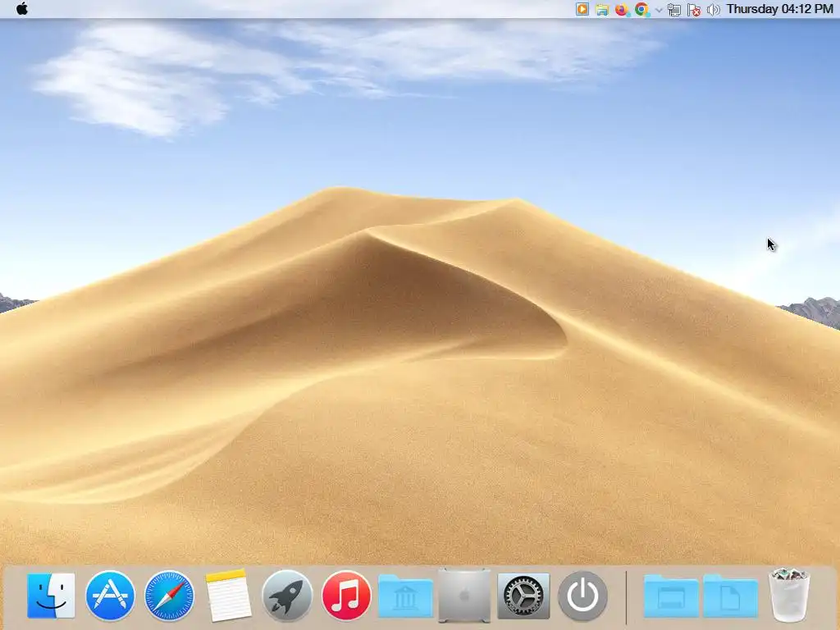
Task: Click the Thursday 04:12 PM clock
Action: pos(779,9)
